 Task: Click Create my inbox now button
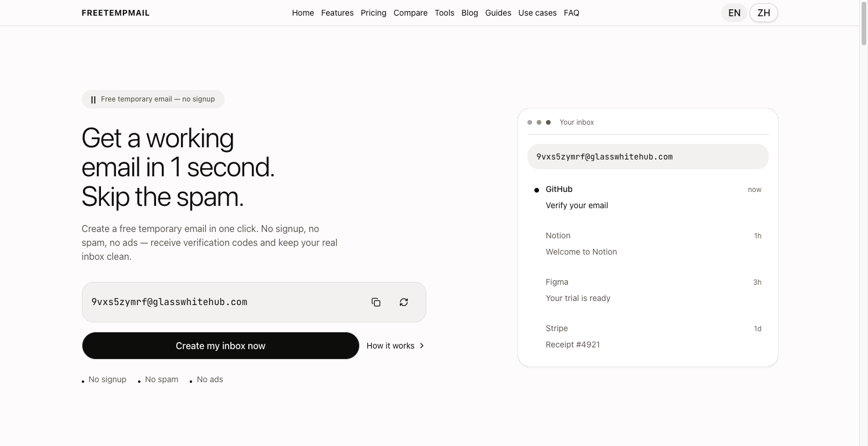(x=220, y=346)
